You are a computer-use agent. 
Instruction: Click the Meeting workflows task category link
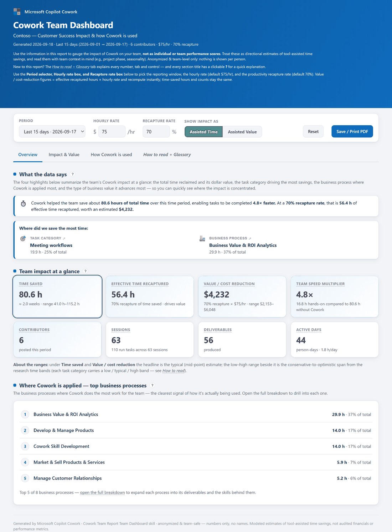tap(51, 245)
